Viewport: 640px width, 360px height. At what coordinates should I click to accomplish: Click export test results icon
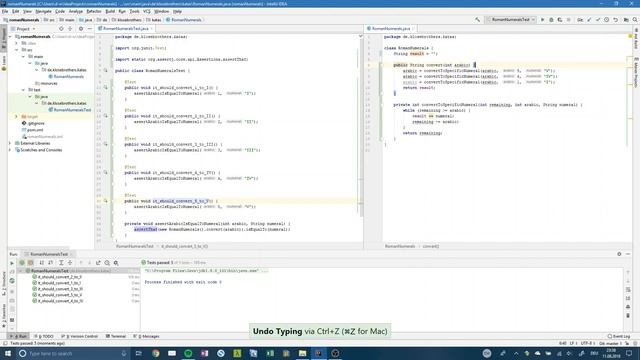98,263
